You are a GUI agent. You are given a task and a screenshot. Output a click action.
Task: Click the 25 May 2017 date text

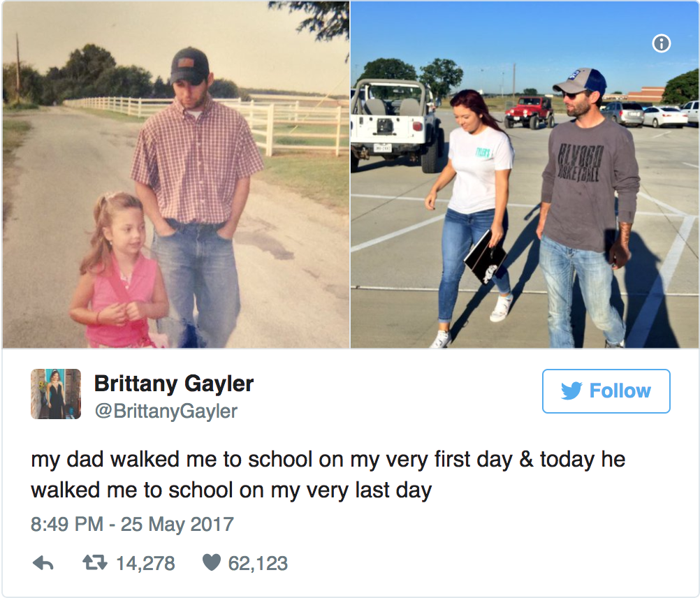[177, 525]
